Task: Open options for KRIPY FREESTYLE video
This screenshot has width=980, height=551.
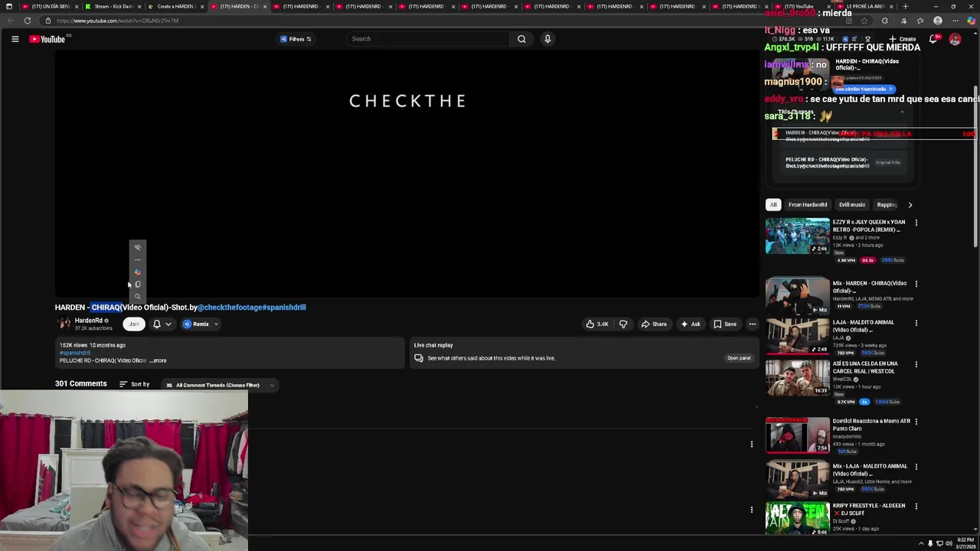Action: point(916,506)
